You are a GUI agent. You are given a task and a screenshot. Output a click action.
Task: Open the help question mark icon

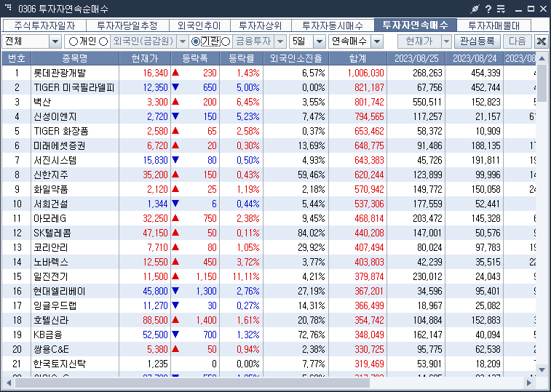pos(488,9)
